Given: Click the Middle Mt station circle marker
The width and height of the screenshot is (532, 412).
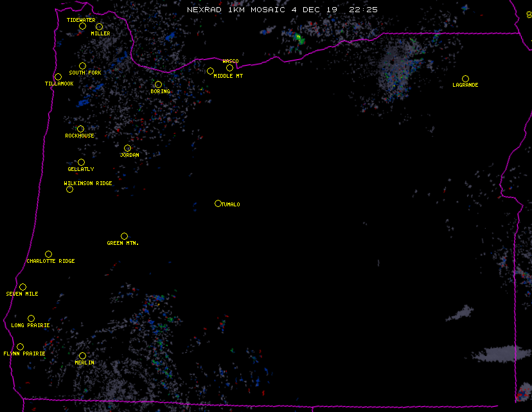Looking at the screenshot, I should pos(210,71).
